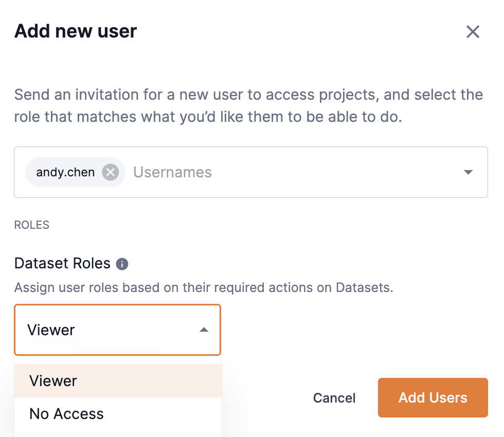Open the Dataset Roles combo box
504x437 pixels.
(117, 330)
